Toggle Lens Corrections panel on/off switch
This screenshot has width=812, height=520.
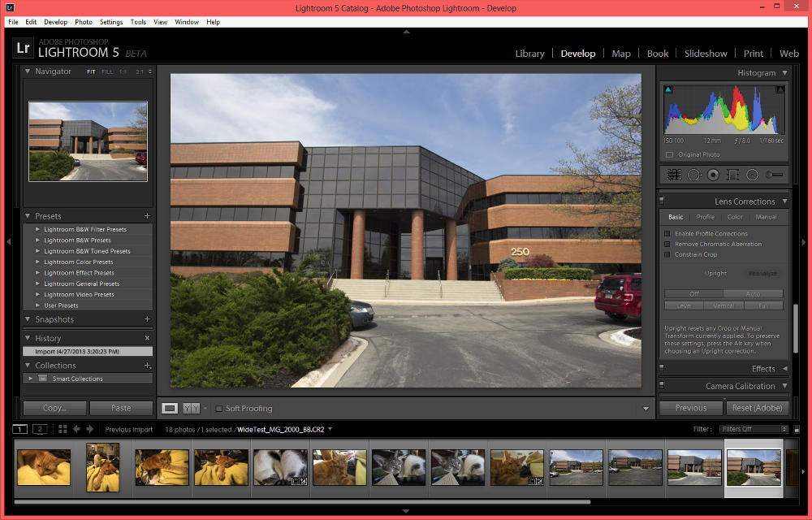click(661, 201)
